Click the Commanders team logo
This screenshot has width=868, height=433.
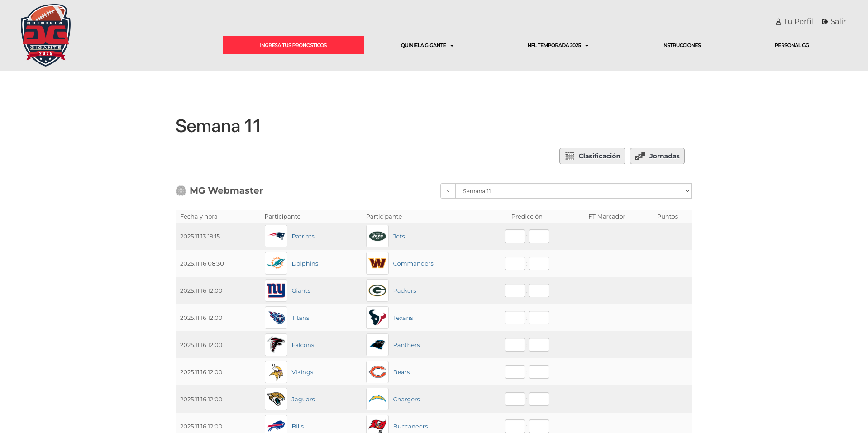[377, 263]
